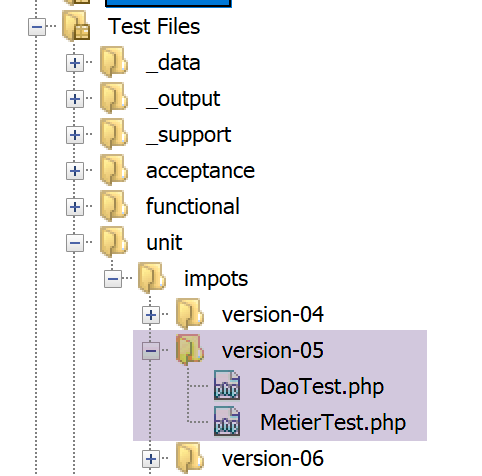Expand the _output folder
This screenshot has height=476, width=482.
click(75, 99)
